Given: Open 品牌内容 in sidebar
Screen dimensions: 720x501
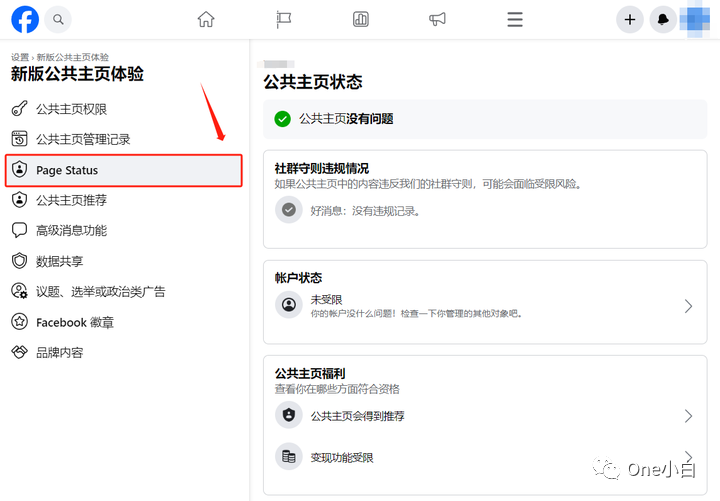Looking at the screenshot, I should 124,353.
